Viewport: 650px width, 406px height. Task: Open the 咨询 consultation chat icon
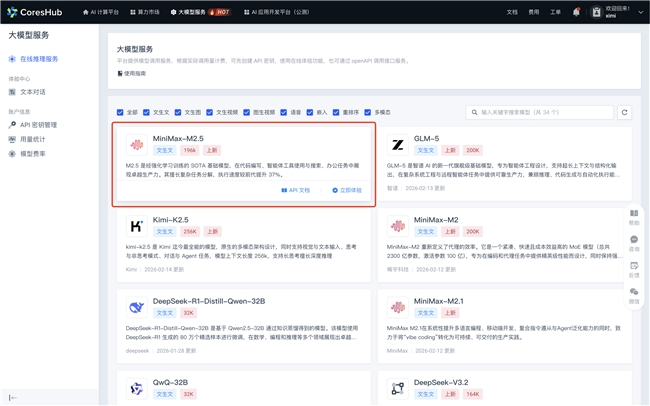click(x=634, y=244)
